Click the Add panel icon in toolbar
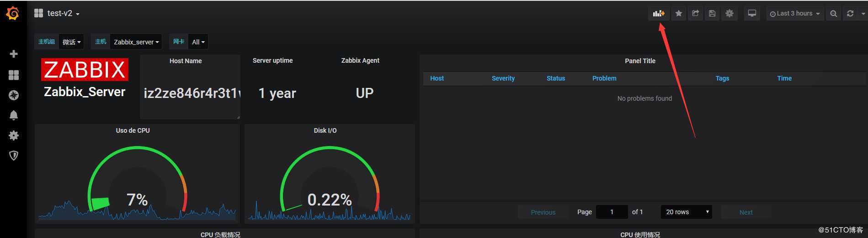868x238 pixels. pos(659,13)
